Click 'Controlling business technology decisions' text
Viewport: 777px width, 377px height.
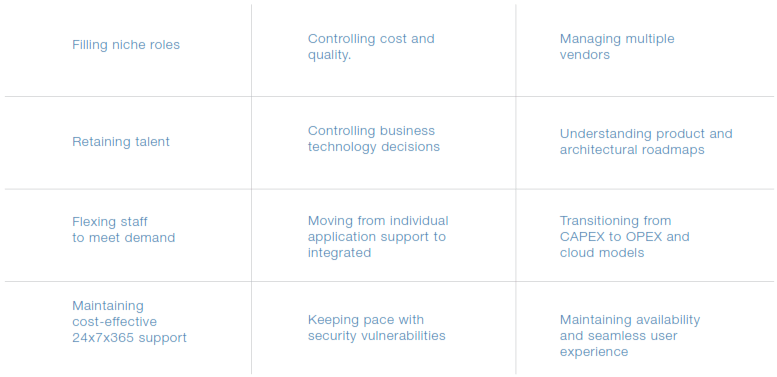374,139
